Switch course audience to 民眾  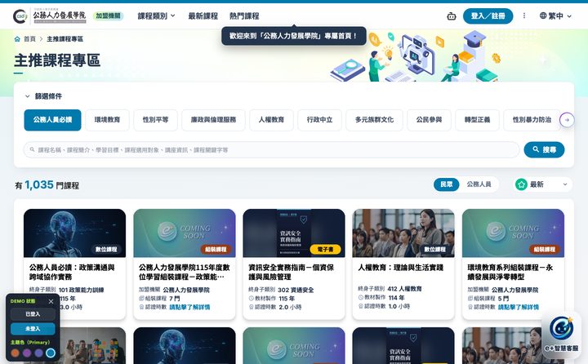click(446, 184)
